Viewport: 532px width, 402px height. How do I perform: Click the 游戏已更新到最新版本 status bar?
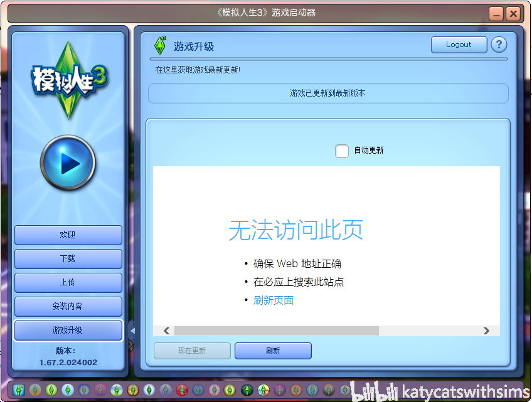coord(328,93)
